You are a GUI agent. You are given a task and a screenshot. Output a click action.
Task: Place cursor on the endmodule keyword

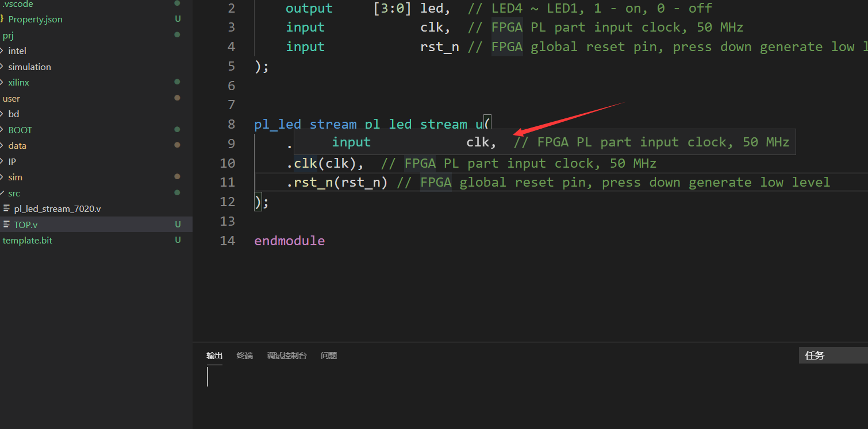click(x=290, y=241)
